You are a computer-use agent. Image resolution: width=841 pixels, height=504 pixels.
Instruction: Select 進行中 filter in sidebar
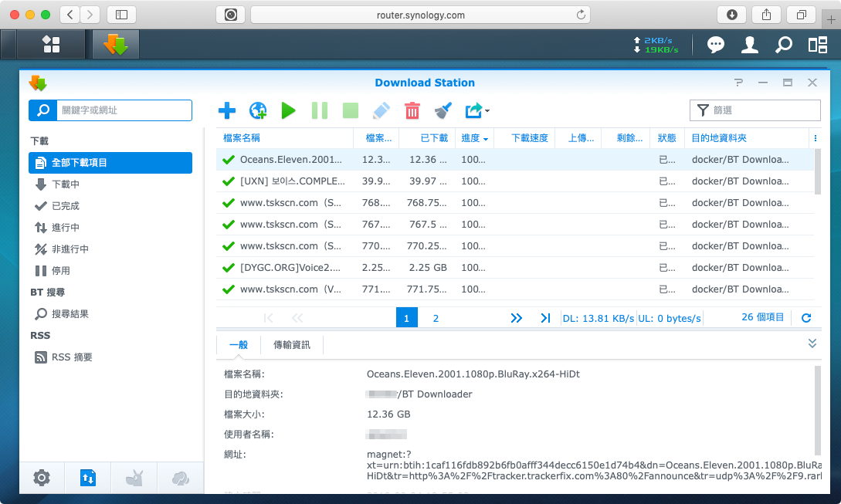[110, 228]
